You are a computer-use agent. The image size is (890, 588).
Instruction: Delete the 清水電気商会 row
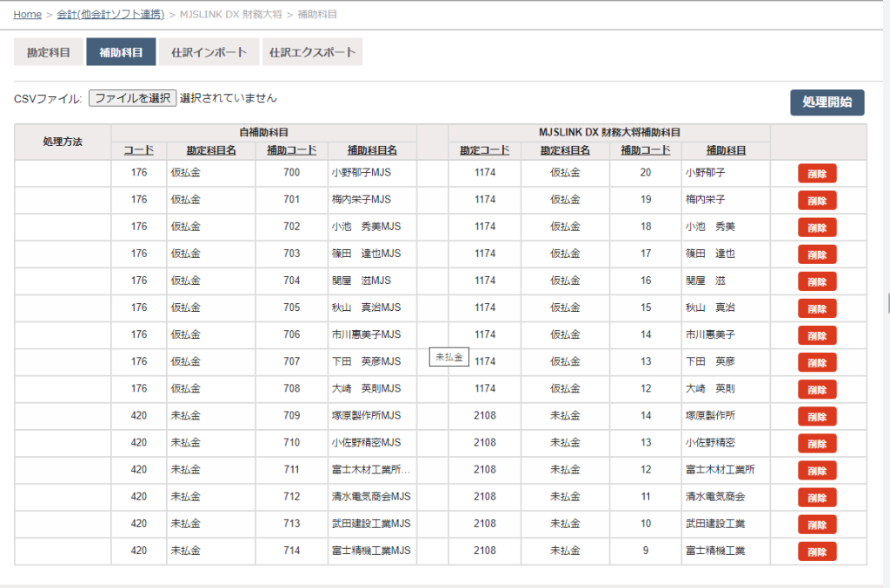point(817,498)
